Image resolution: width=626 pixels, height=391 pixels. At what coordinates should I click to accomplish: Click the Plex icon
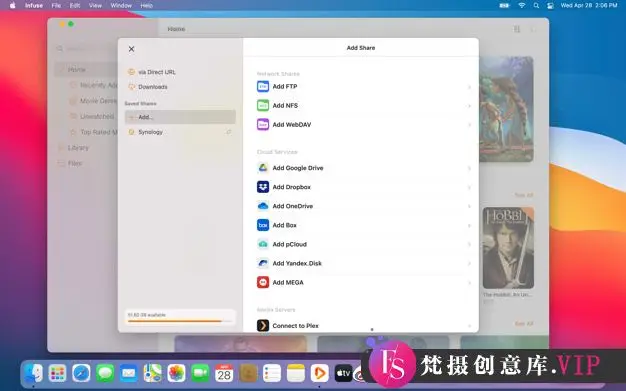pos(263,326)
